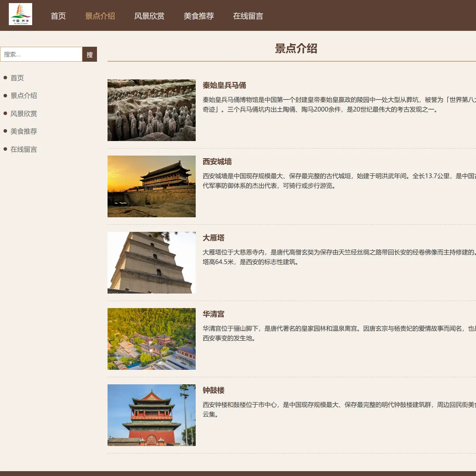The width and height of the screenshot is (476, 476).
Task: Click the description starting 秦始皇兵马俑博物馆是
Action: [339, 104]
